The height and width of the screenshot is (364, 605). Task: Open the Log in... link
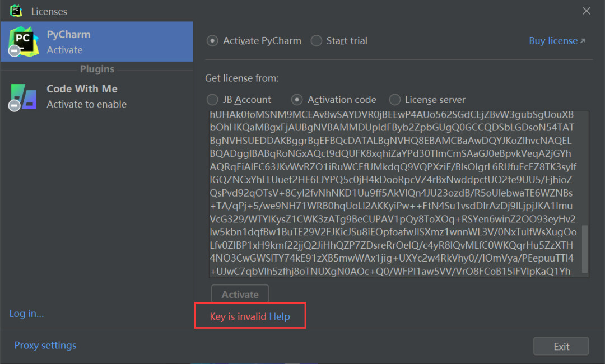pyautogui.click(x=26, y=314)
